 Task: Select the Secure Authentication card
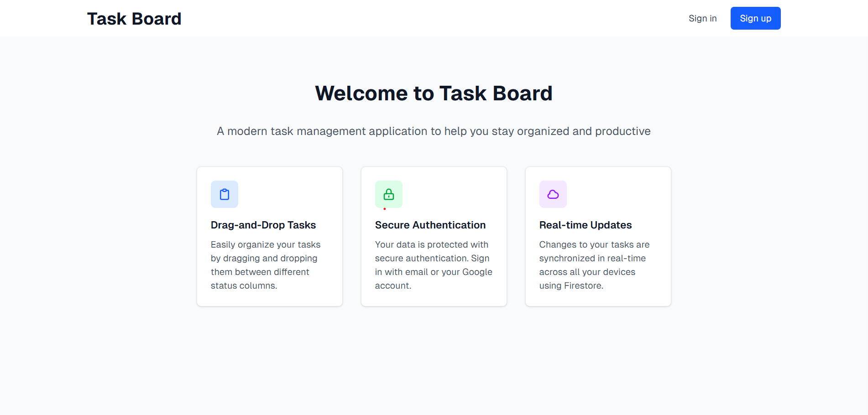pos(434,236)
